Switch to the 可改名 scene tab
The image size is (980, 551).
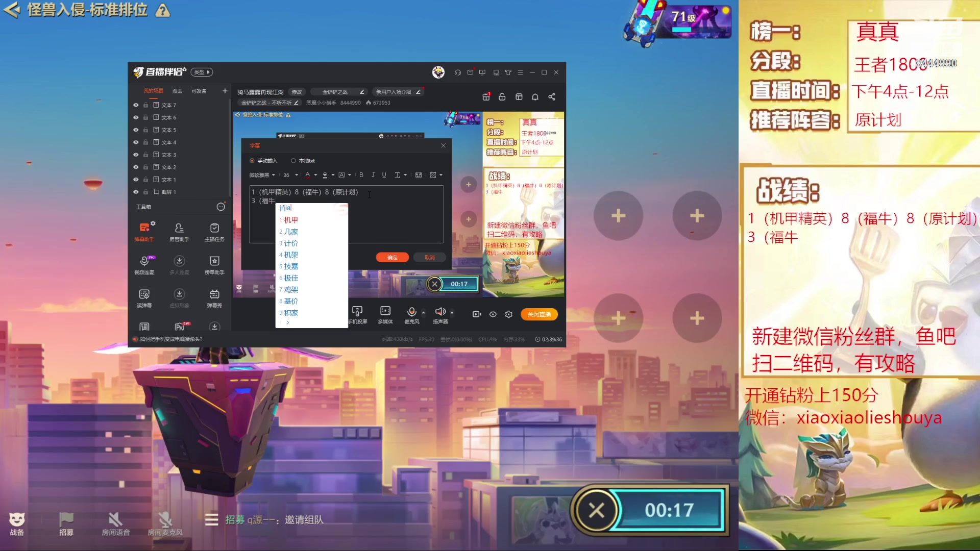[x=199, y=91]
